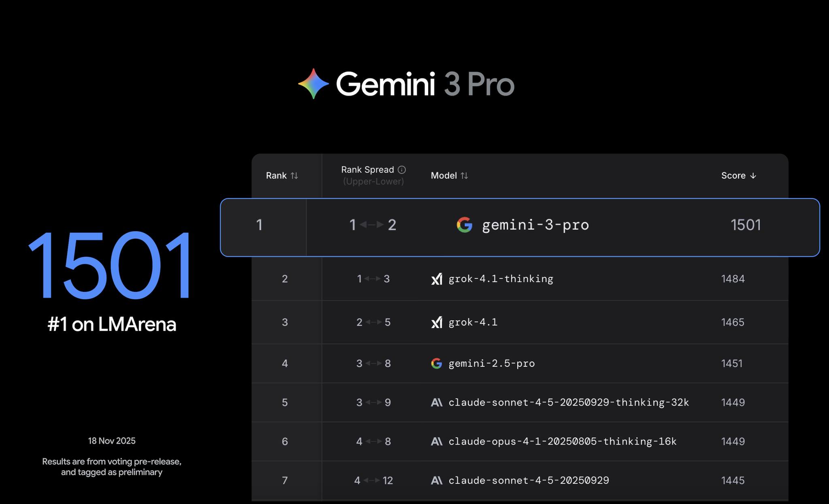Click the Anthropic icon beside claude-sonnet-4-5-thinking-32k
829x504 pixels.
pos(437,402)
